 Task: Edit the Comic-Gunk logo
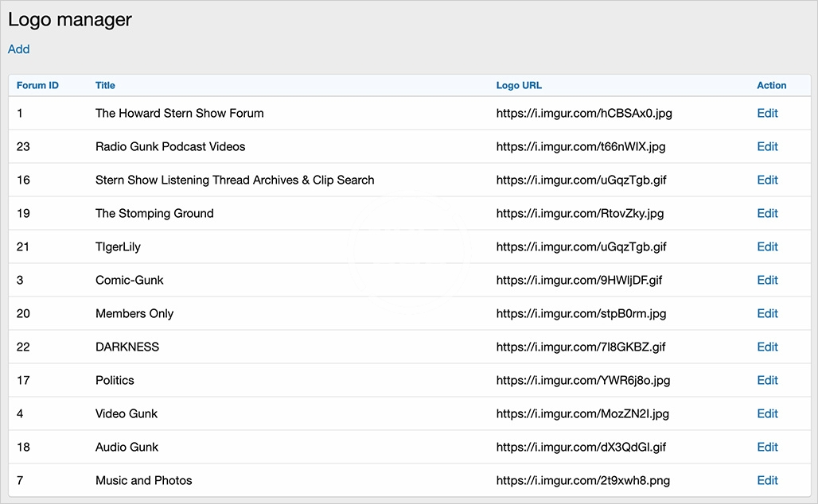(x=767, y=280)
